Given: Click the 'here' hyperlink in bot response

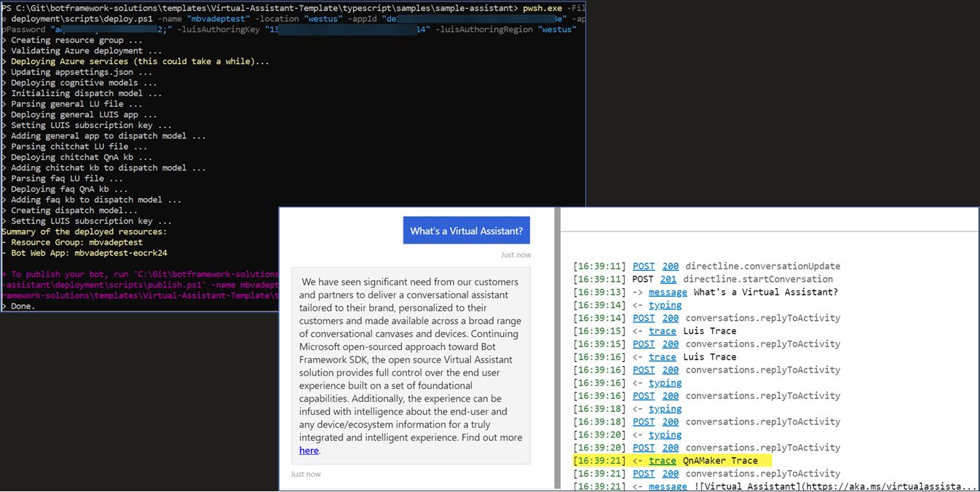Looking at the screenshot, I should click(x=309, y=451).
